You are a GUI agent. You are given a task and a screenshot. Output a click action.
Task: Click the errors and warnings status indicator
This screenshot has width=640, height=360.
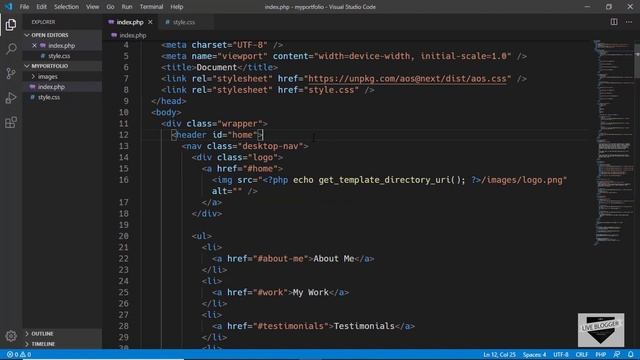coord(19,355)
